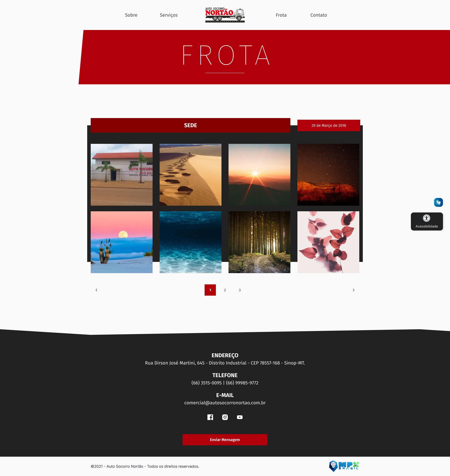Open the Contato page link

tap(318, 15)
